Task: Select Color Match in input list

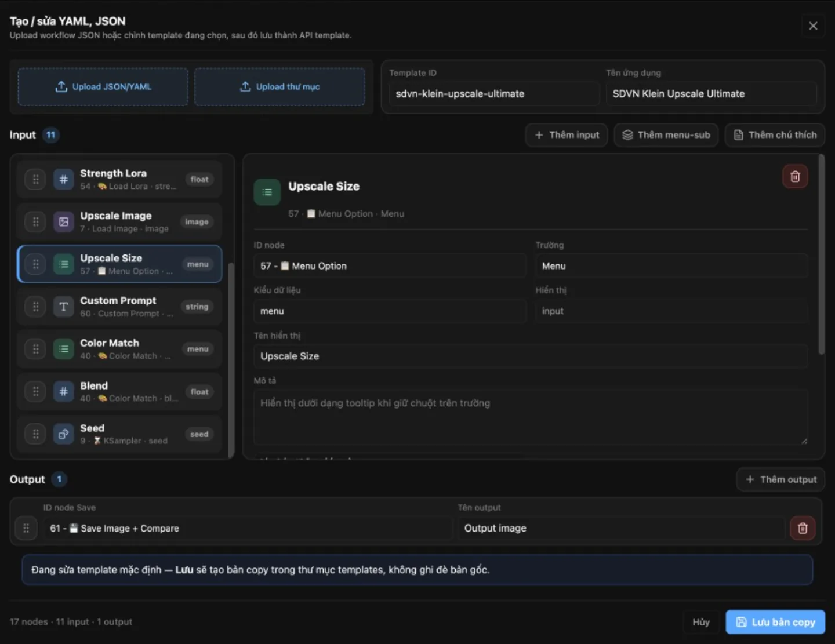Action: pyautogui.click(x=119, y=349)
